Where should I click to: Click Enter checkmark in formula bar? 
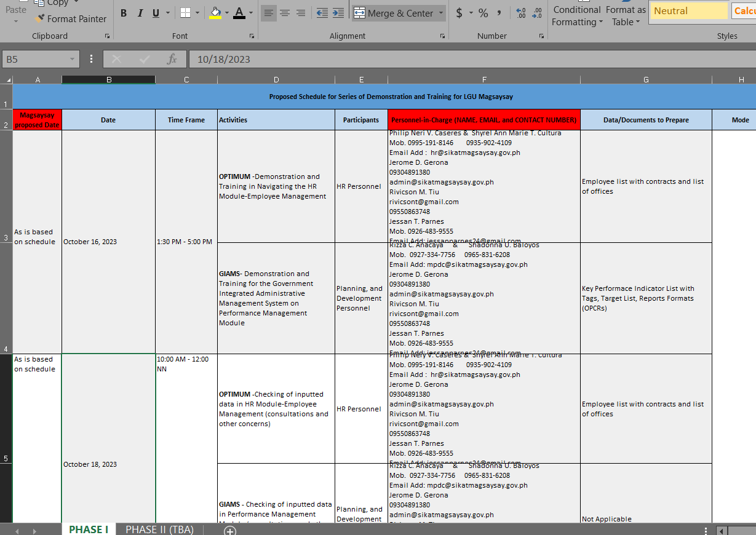[145, 59]
